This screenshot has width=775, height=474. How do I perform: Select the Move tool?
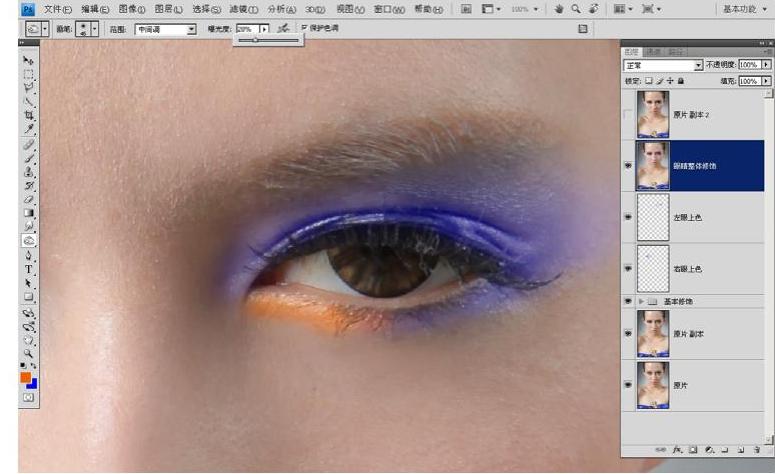point(28,61)
